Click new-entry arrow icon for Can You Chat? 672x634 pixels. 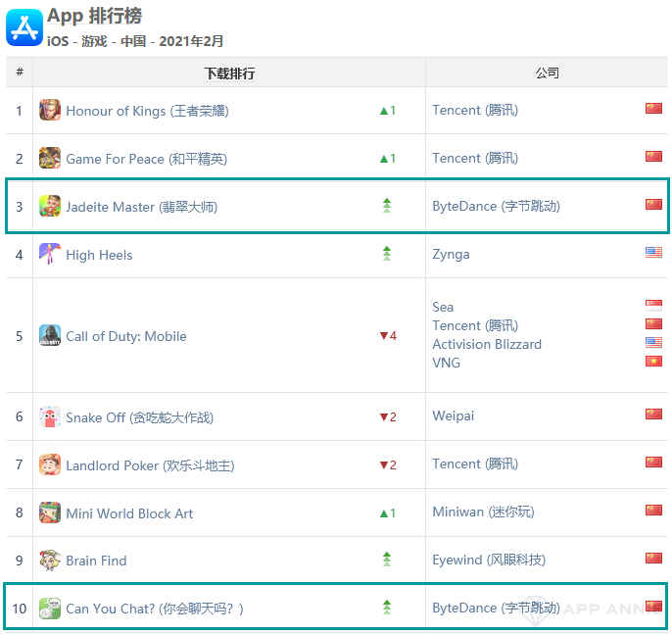pyautogui.click(x=387, y=607)
